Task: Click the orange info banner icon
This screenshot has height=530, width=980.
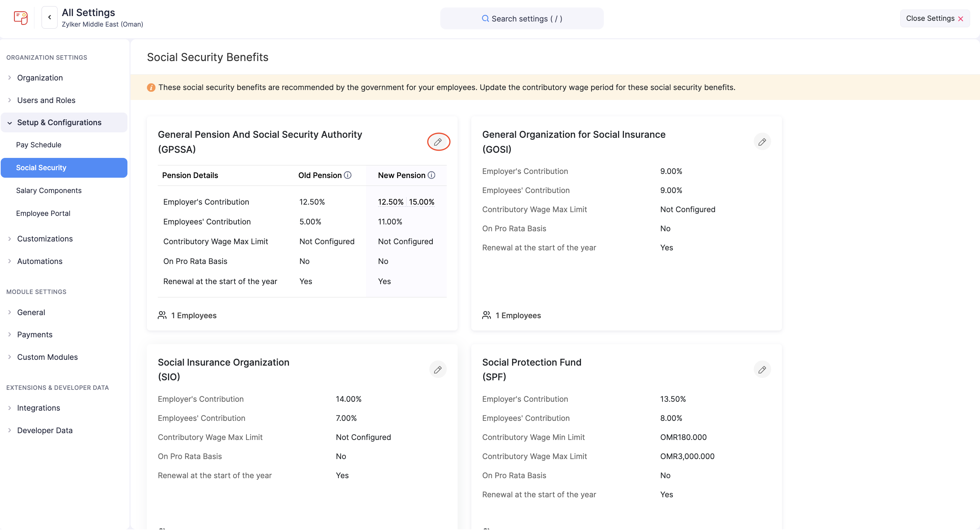Action: pyautogui.click(x=151, y=88)
